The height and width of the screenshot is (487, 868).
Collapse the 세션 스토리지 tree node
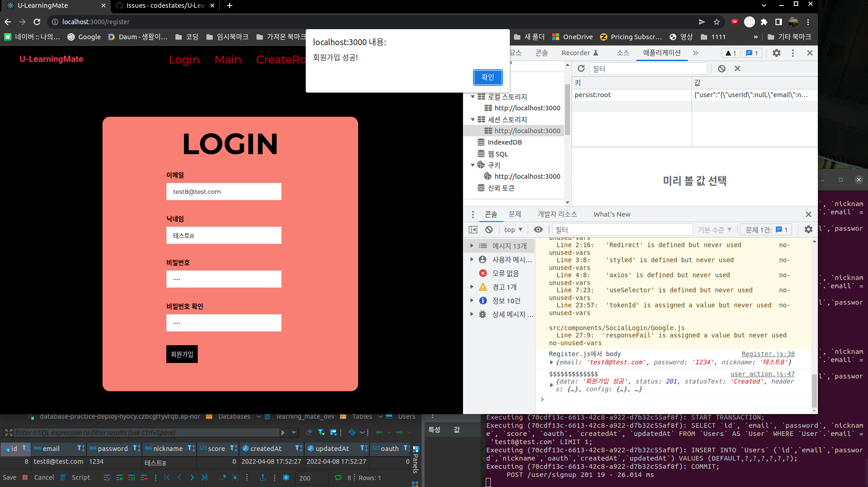click(x=473, y=119)
